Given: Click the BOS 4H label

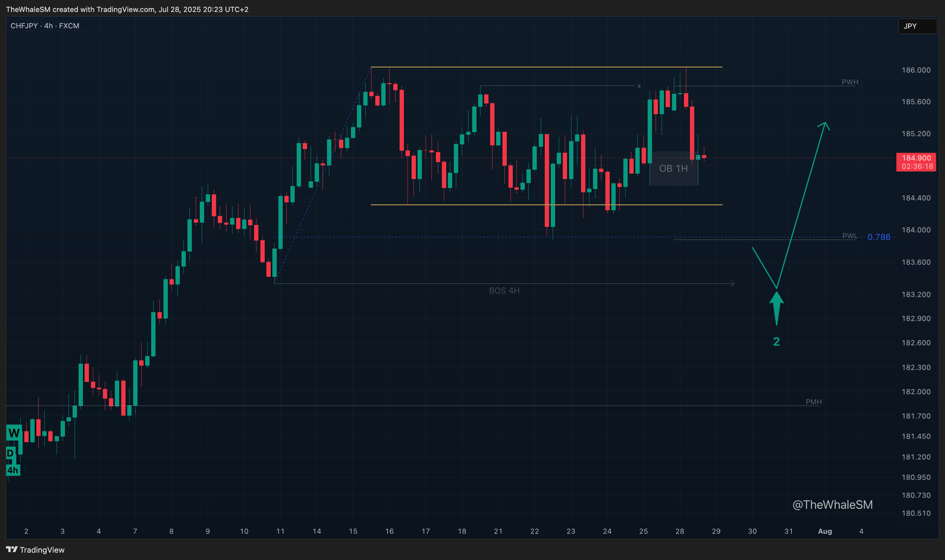Looking at the screenshot, I should point(504,290).
